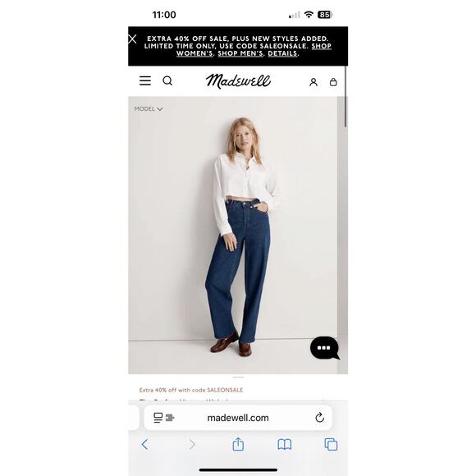Open page format reader options icon
The height and width of the screenshot is (476, 476).
(x=163, y=418)
